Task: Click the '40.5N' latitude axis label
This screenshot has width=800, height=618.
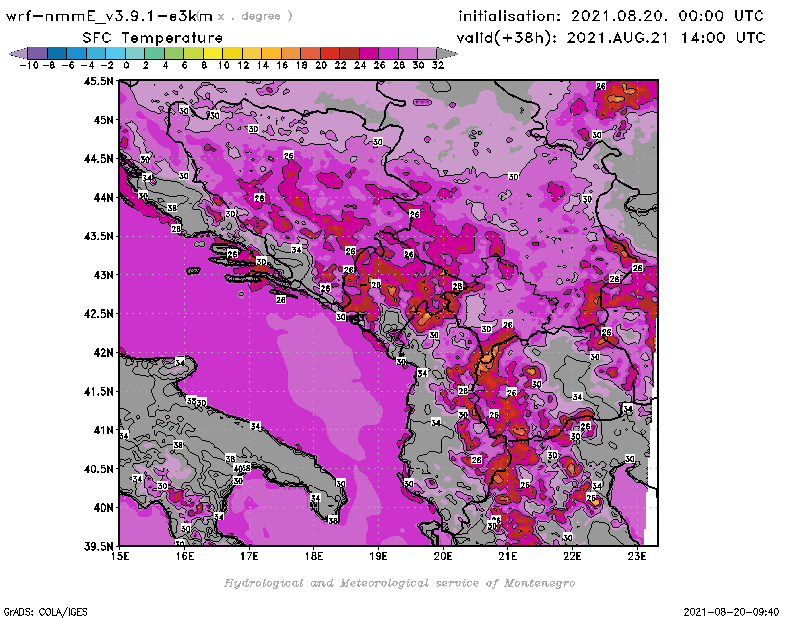Action: point(98,469)
